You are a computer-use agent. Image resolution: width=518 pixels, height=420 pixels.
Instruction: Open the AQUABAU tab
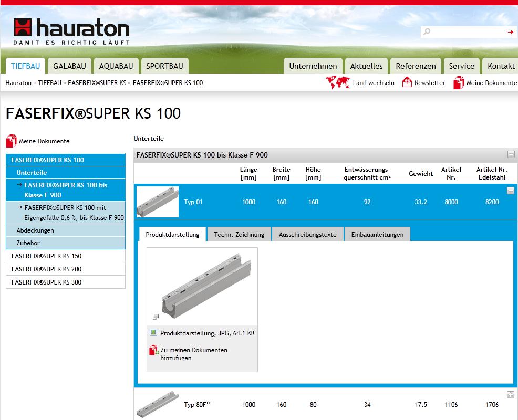coord(116,66)
